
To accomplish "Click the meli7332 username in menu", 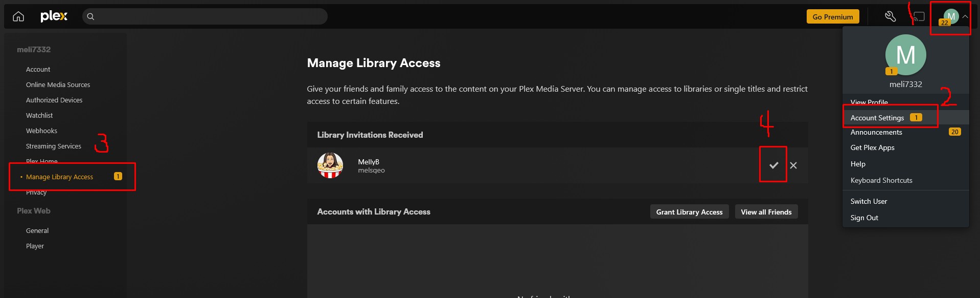I will 906,84.
